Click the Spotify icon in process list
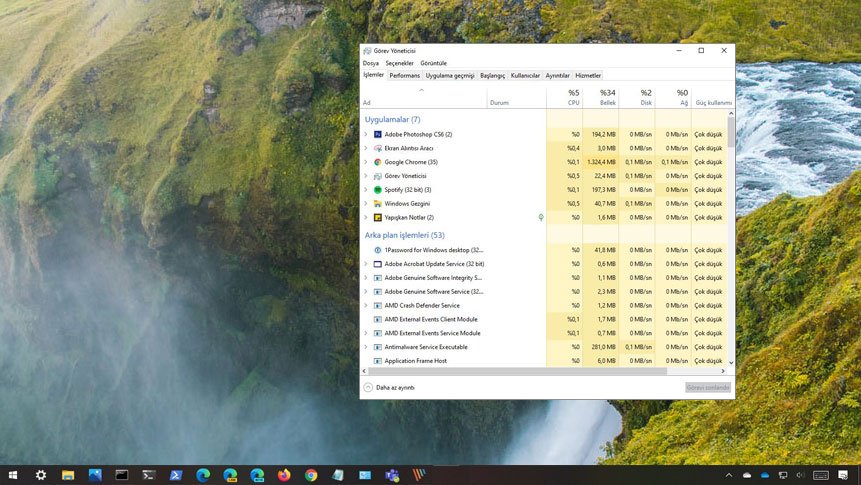This screenshot has height=485, width=861. pos(378,189)
